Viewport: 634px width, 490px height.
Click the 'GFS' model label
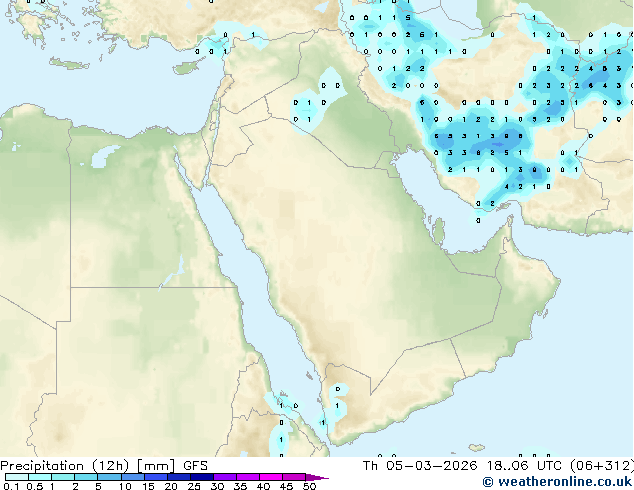tap(195, 466)
